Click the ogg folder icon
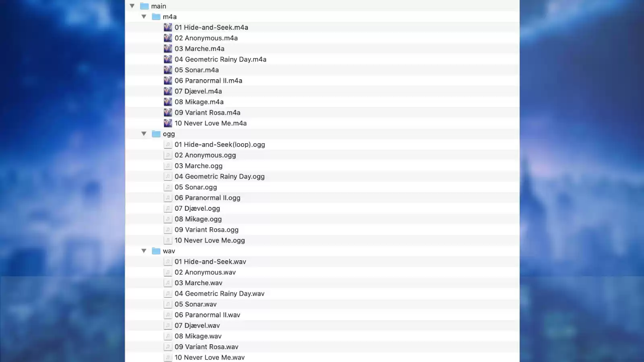 click(x=156, y=134)
